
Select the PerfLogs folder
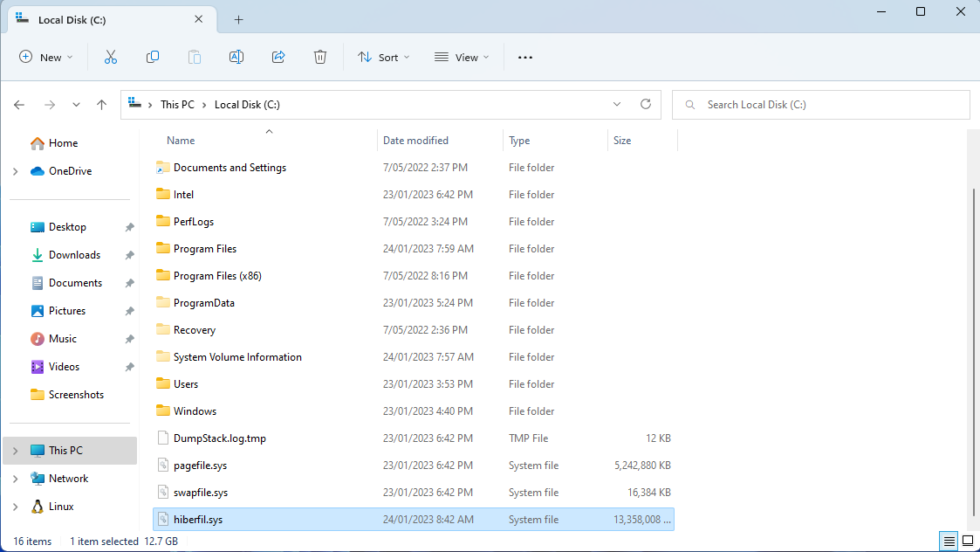coord(414,222)
